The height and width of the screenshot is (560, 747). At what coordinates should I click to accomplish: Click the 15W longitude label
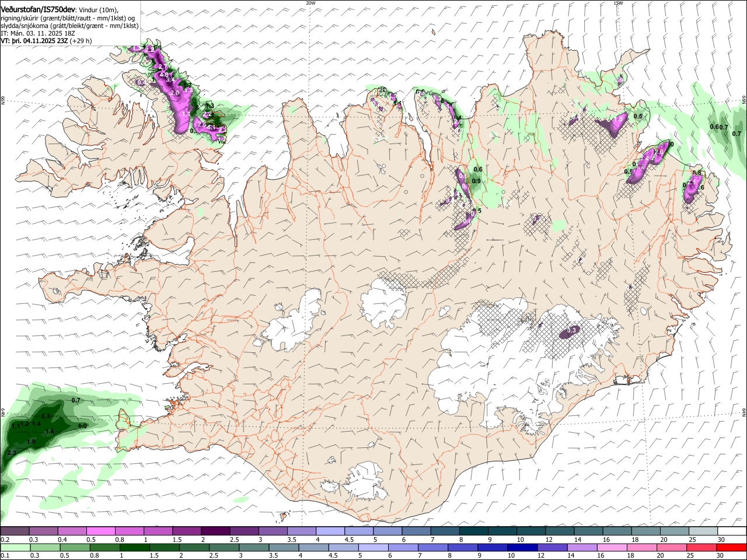pyautogui.click(x=618, y=3)
